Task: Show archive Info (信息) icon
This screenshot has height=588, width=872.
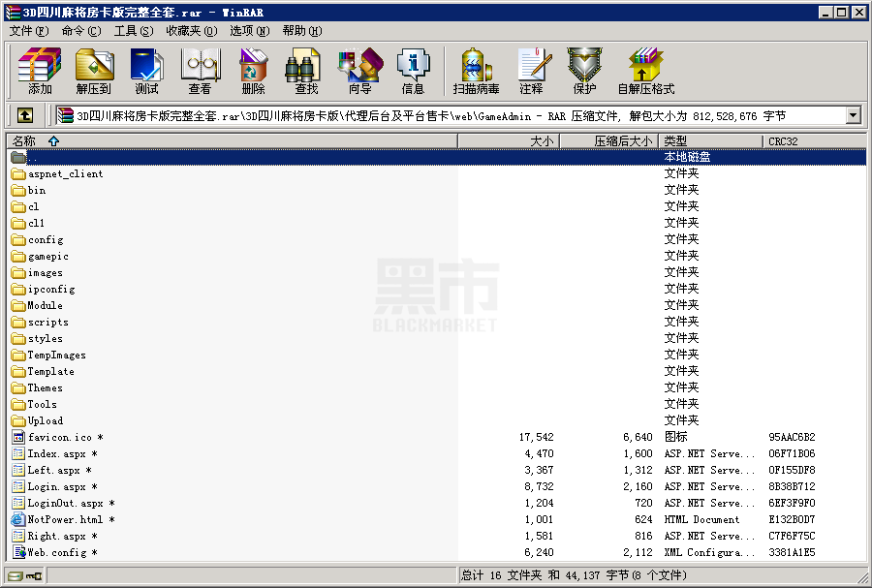Action: 413,71
